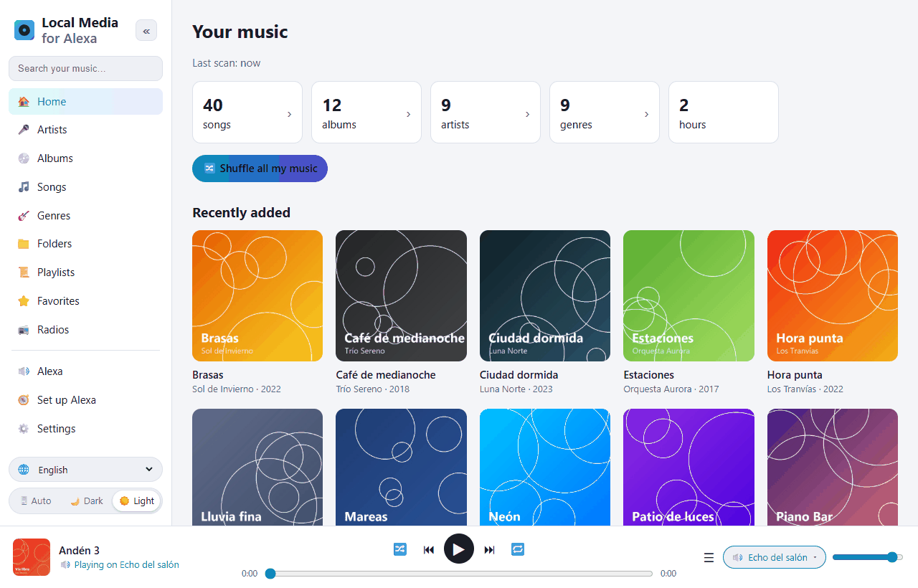
Task: Click the gear icon beside Settings
Action: [x=24, y=429]
